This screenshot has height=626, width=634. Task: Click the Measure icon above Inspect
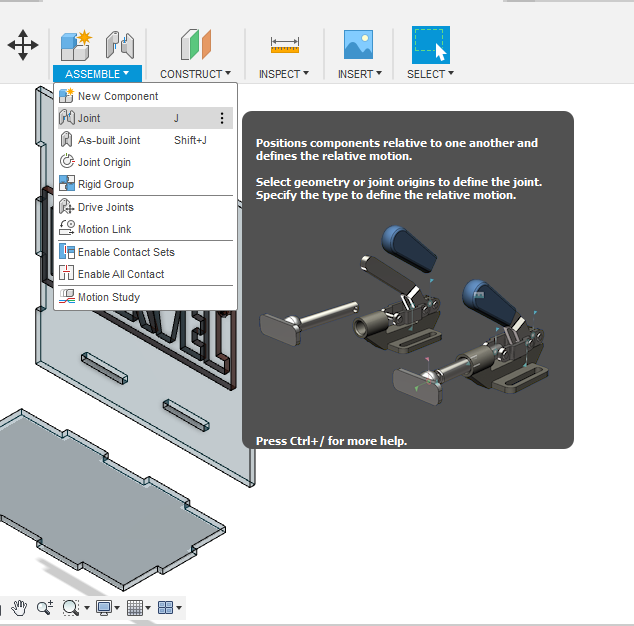coord(285,45)
